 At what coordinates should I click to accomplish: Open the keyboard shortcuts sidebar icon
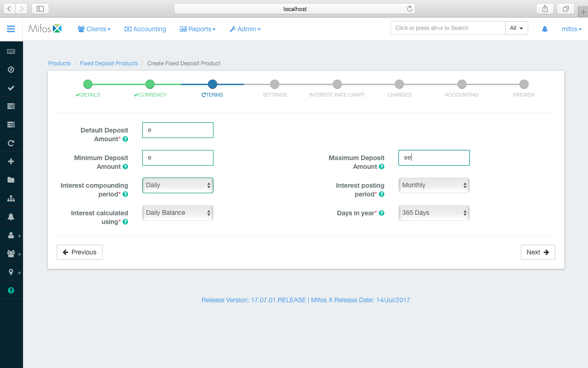click(11, 51)
